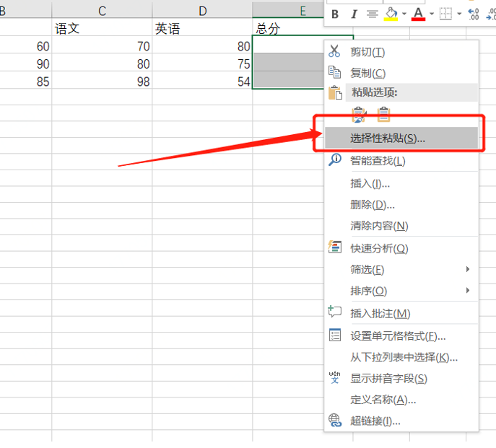Apply the red font color
Image resolution: width=496 pixels, height=448 pixels.
point(418,14)
